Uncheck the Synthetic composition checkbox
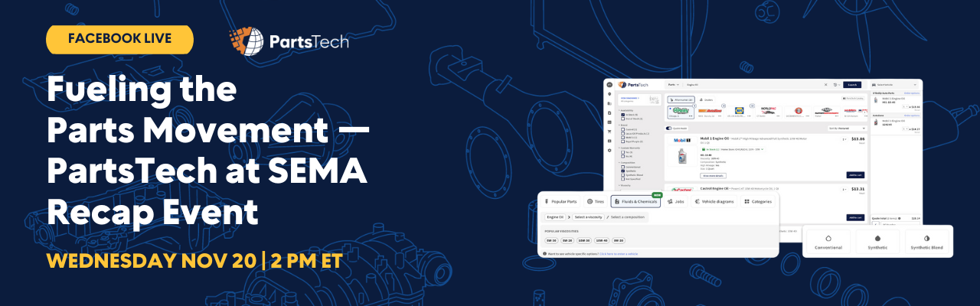980x306 pixels. 622,171
